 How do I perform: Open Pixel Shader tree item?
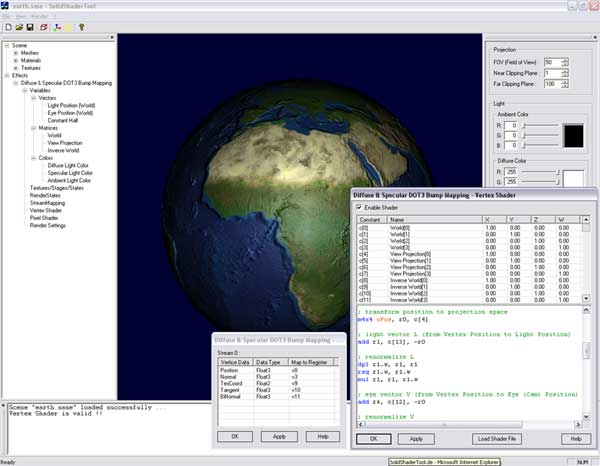point(44,218)
